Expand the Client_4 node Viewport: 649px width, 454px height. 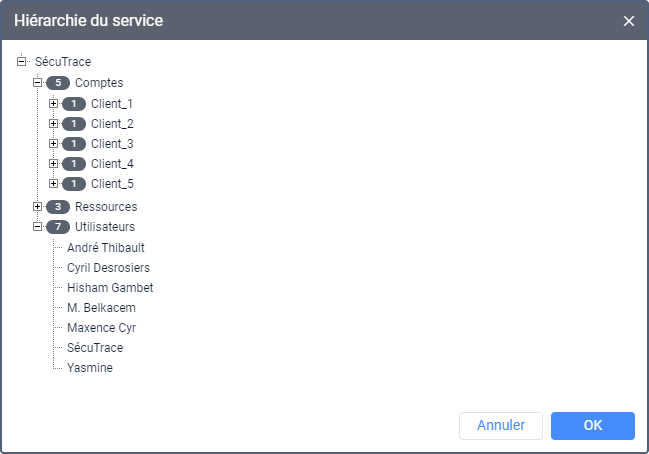(54, 164)
